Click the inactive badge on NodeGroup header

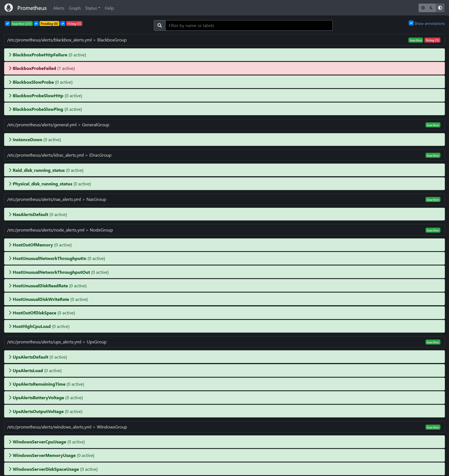coord(433,230)
